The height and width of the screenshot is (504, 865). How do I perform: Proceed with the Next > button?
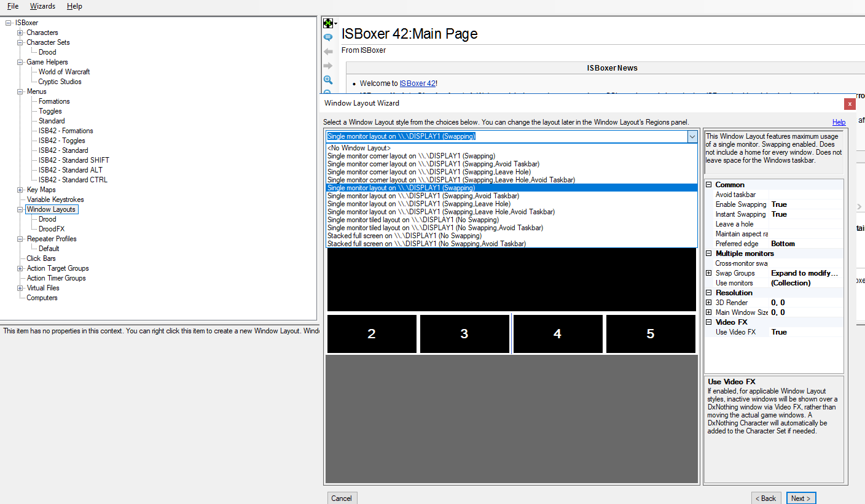pyautogui.click(x=801, y=498)
